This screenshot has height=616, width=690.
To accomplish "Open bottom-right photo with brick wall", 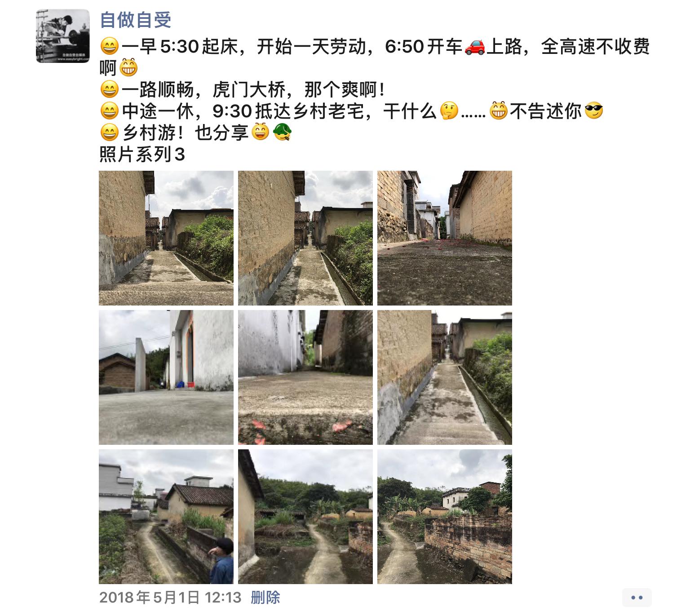I will point(445,517).
